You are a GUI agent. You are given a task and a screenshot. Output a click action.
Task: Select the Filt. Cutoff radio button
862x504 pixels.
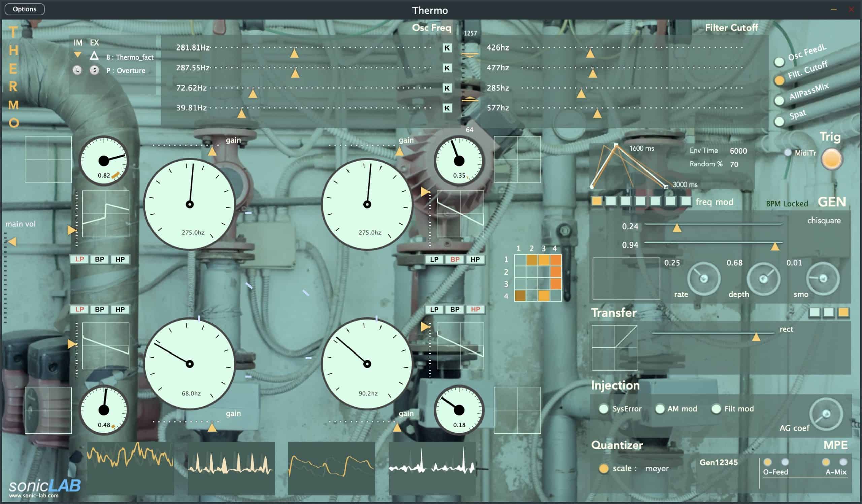click(x=779, y=80)
